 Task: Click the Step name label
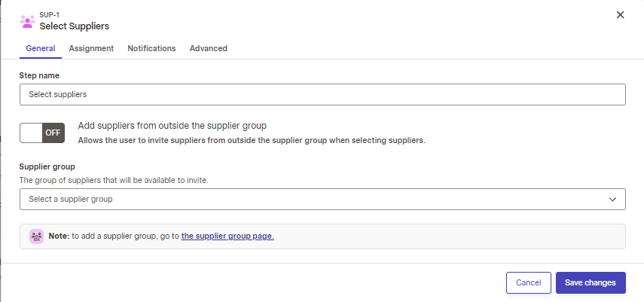tap(39, 75)
